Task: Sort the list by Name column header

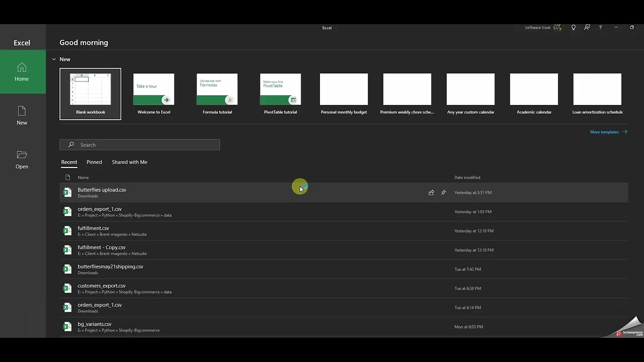Action: (83, 177)
